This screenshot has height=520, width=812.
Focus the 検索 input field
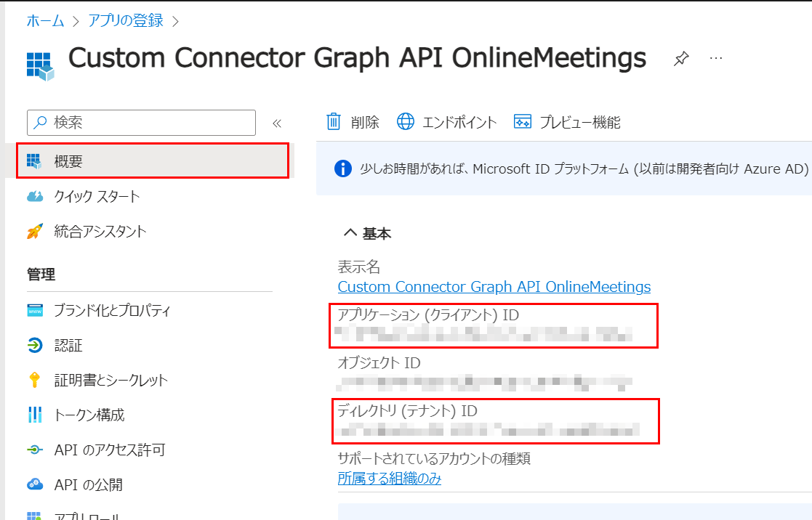[x=141, y=122]
